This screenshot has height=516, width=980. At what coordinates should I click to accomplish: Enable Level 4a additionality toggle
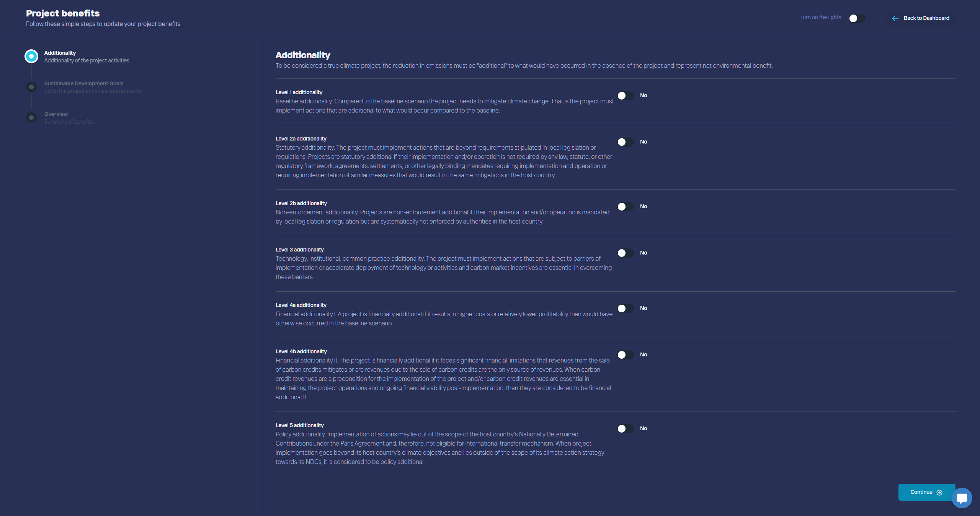point(625,309)
